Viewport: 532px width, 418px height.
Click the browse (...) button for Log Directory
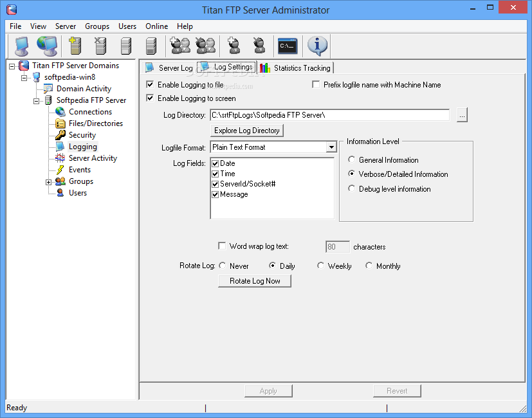[462, 115]
